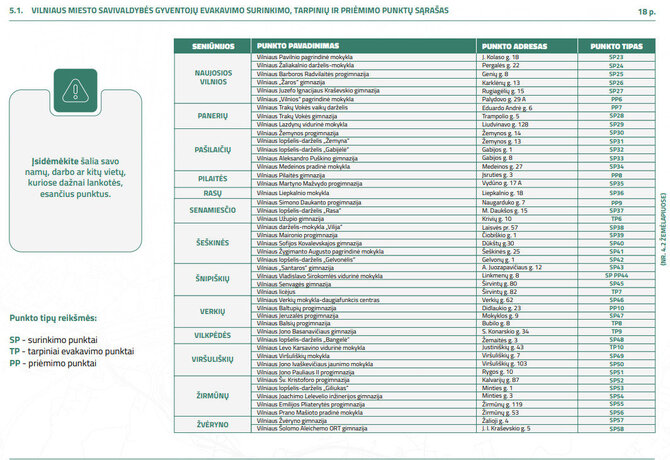Click the address 'Rugiagėlių g. 15'
The width and height of the screenshot is (670, 460).
503,91
